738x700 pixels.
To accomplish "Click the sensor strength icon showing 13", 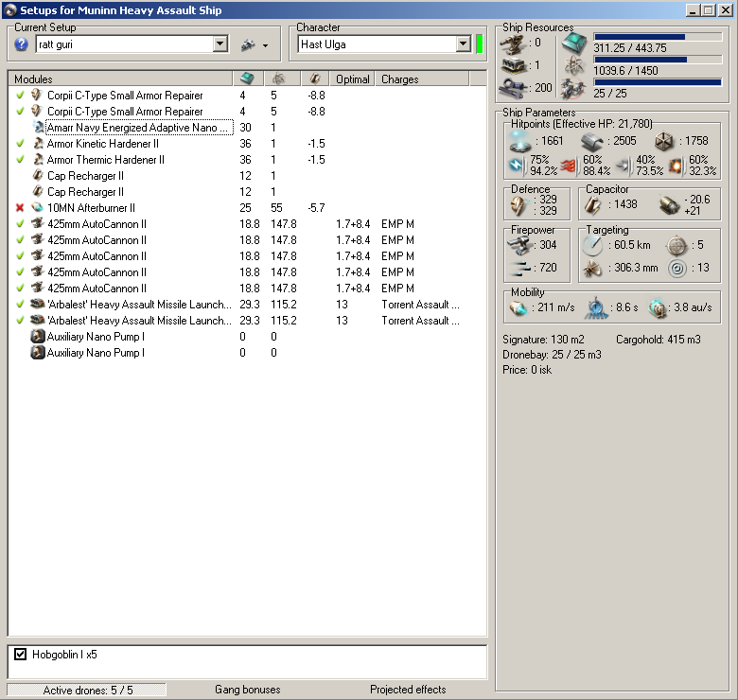I will coord(677,268).
